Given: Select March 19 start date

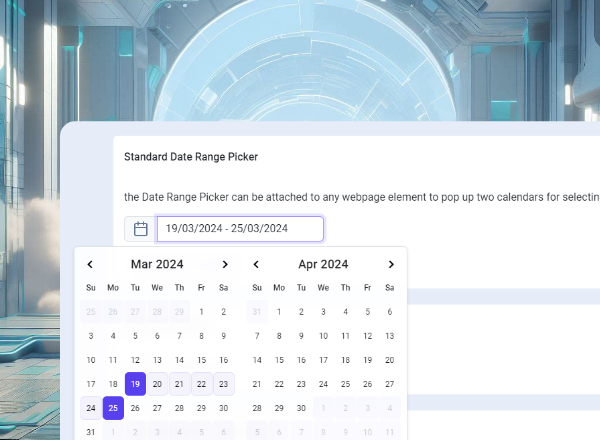Looking at the screenshot, I should [135, 384].
